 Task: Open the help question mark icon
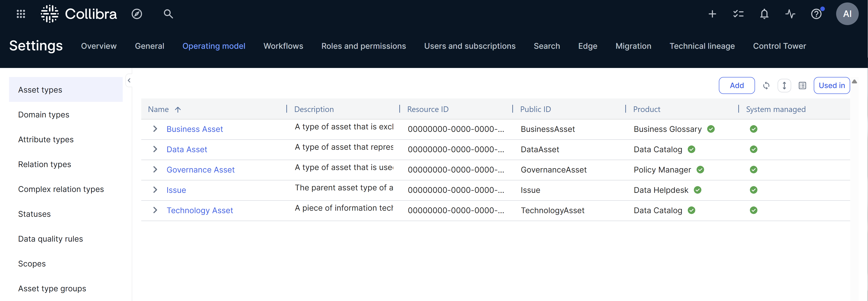(816, 14)
